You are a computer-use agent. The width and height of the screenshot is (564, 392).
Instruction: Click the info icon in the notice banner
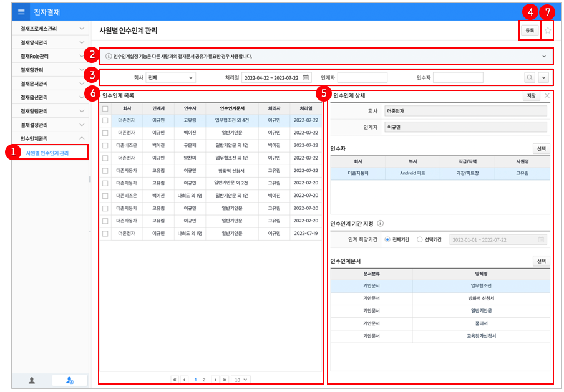click(x=109, y=57)
